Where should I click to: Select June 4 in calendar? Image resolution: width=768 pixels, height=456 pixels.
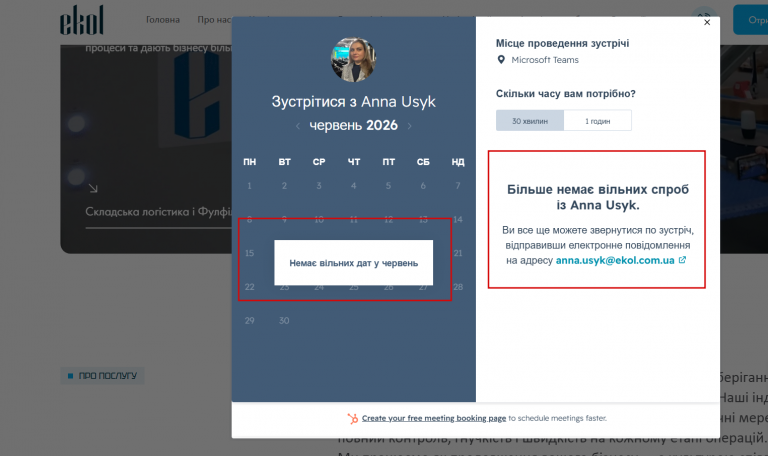pos(354,186)
